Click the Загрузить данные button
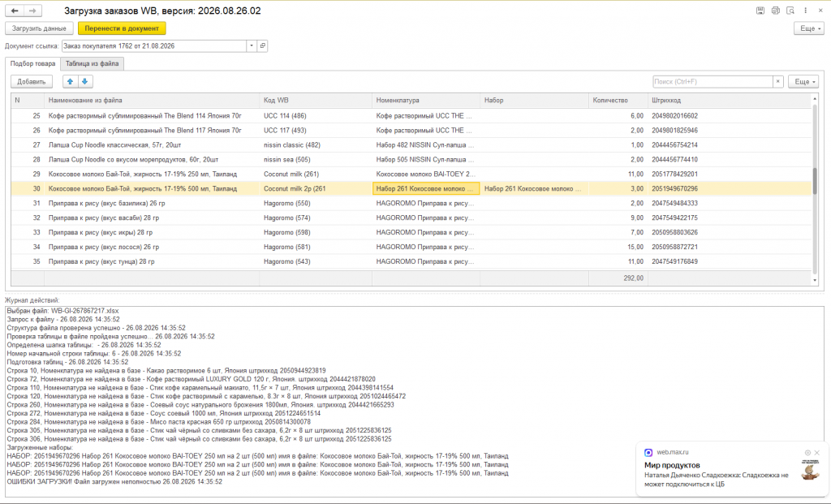The height and width of the screenshot is (504, 831). coord(39,28)
